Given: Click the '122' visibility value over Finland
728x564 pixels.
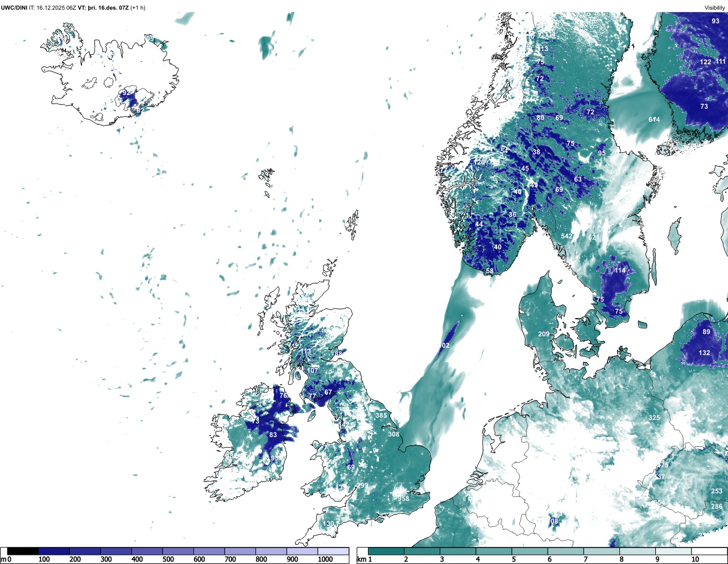Looking at the screenshot, I should [x=705, y=62].
